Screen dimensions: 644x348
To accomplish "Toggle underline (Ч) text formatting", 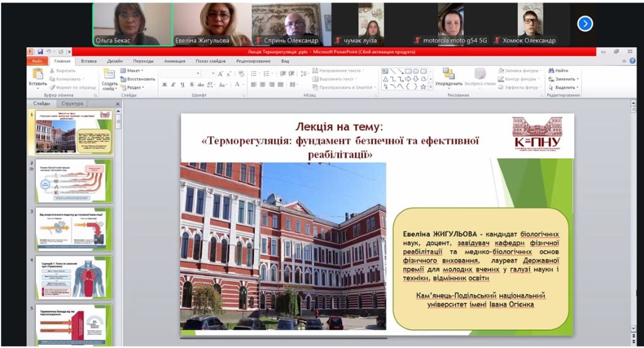I will pos(182,85).
